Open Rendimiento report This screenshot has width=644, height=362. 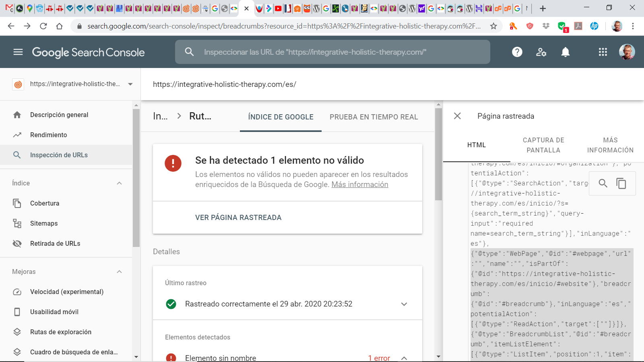(x=66, y=135)
